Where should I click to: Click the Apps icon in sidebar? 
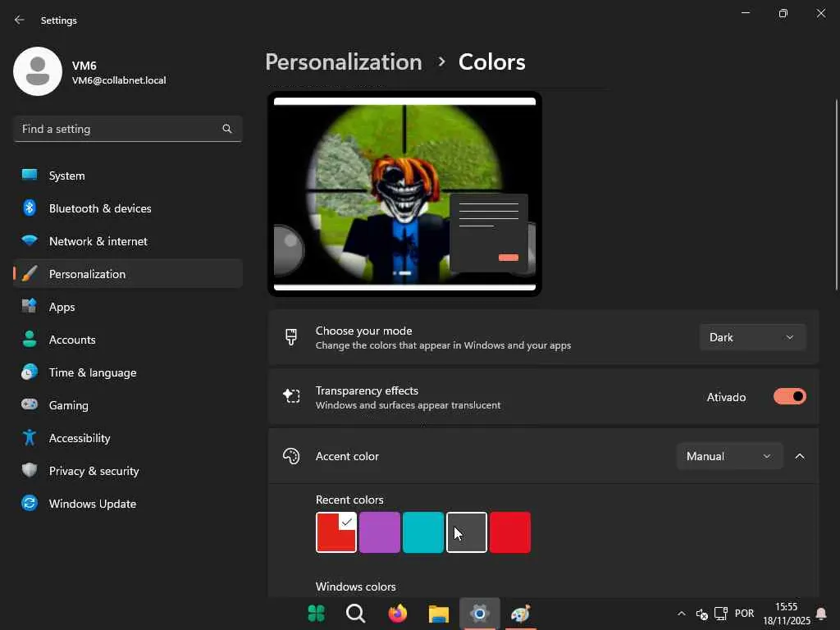[30, 307]
